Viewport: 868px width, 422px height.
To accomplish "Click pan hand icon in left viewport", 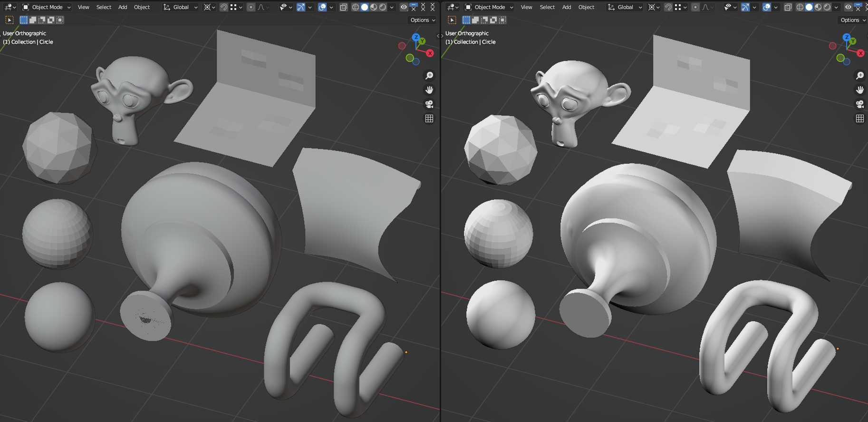I will click(429, 90).
